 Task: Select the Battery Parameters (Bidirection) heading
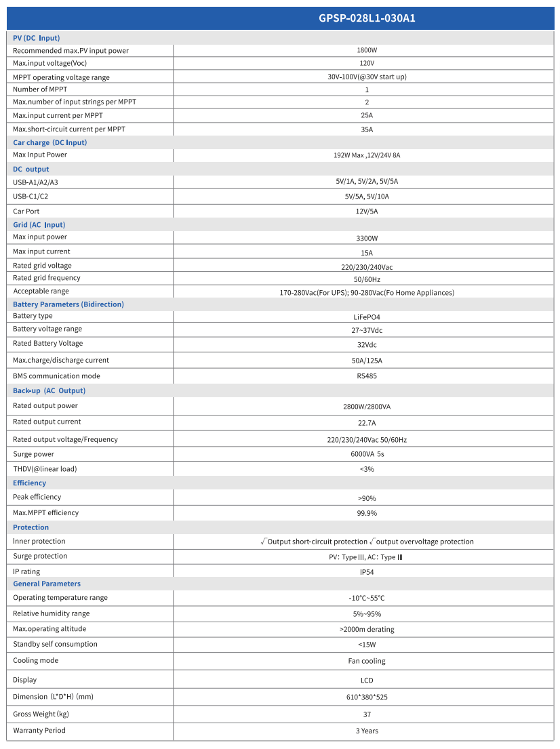68,304
